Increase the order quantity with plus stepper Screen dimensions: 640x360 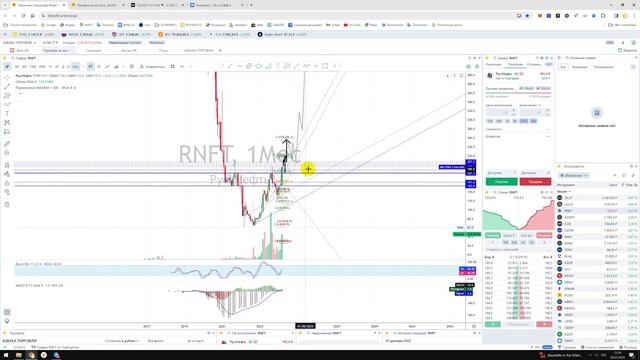point(547,110)
